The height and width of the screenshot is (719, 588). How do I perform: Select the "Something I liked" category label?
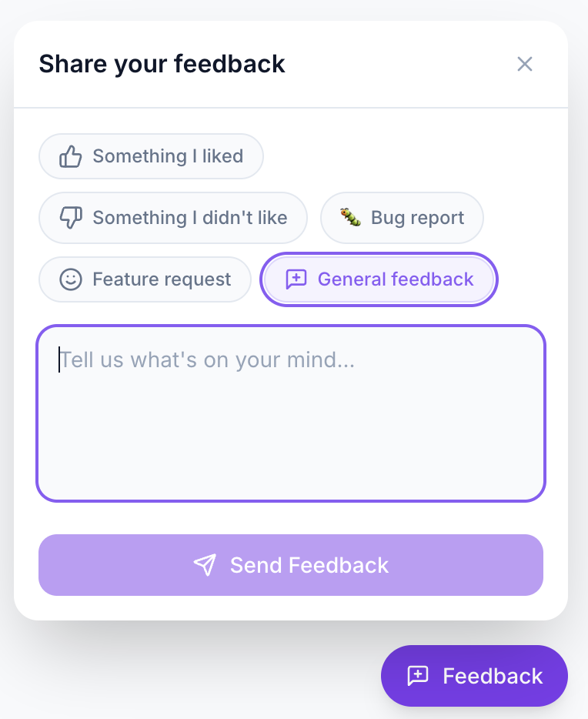tap(168, 156)
